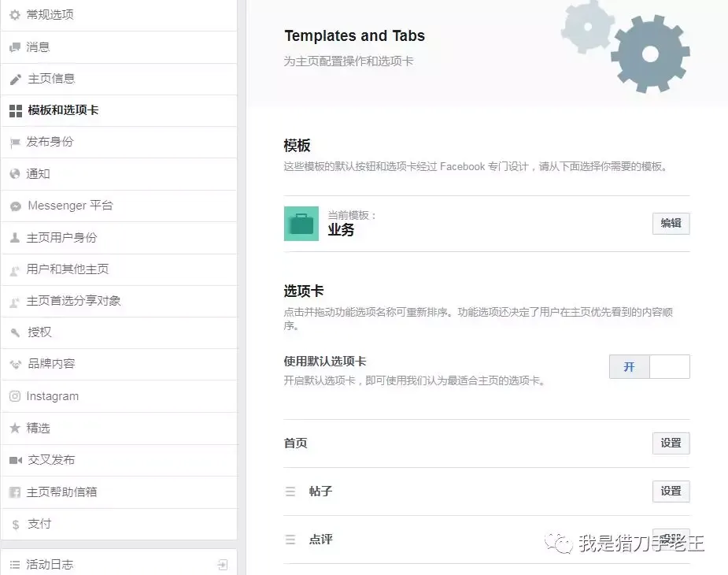Click the list icon beside 活动日志

pos(15,564)
